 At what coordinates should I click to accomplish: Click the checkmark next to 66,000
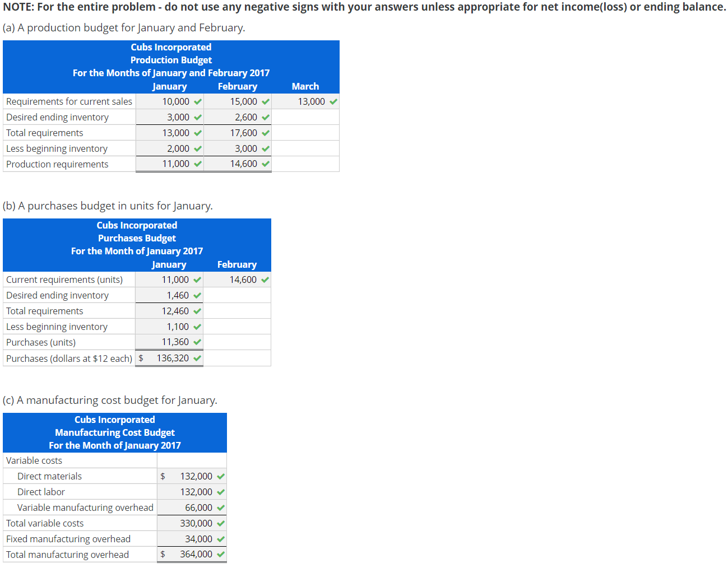221,508
